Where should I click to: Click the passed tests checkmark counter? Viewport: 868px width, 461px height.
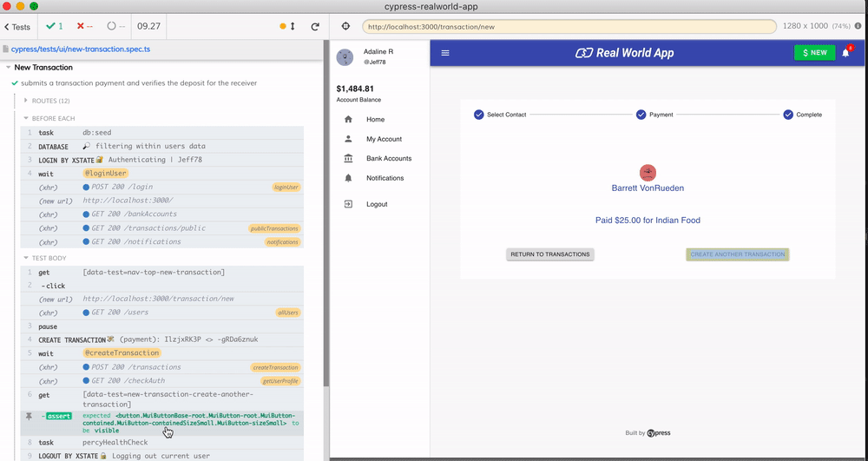54,26
